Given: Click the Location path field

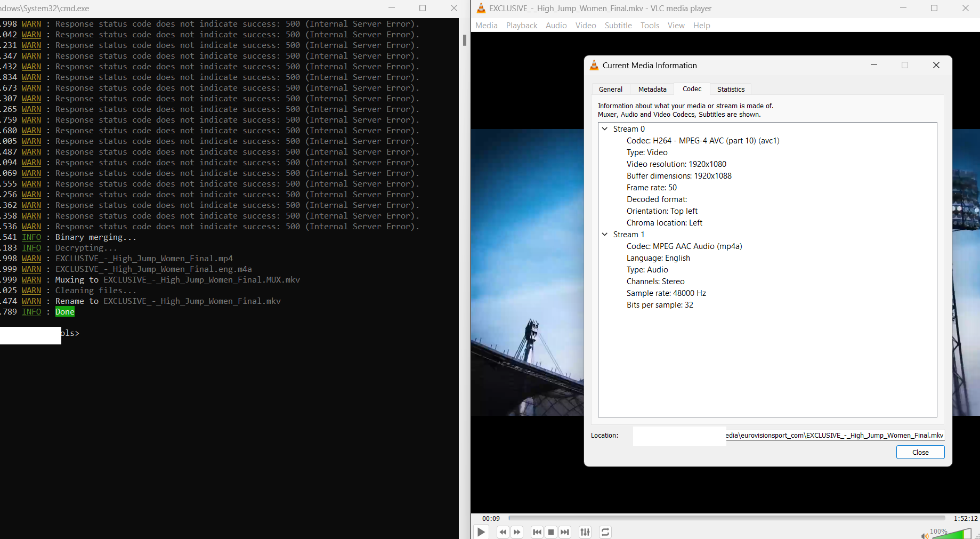Looking at the screenshot, I should (x=834, y=436).
